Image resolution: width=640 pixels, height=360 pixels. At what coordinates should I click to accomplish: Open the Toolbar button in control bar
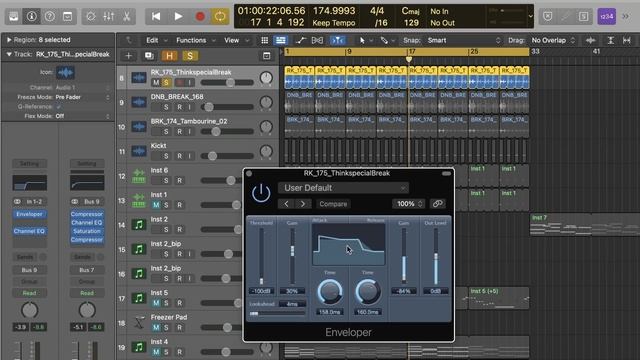[67, 16]
